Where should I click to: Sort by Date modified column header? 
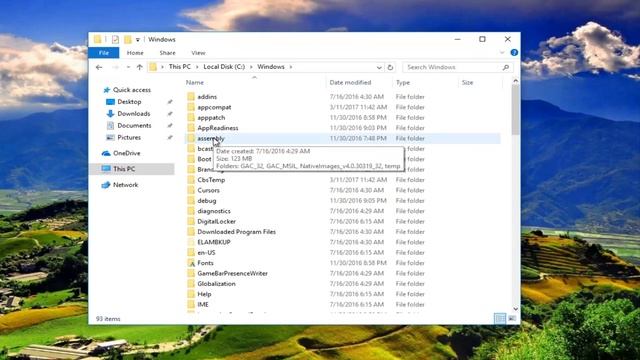tap(350, 82)
